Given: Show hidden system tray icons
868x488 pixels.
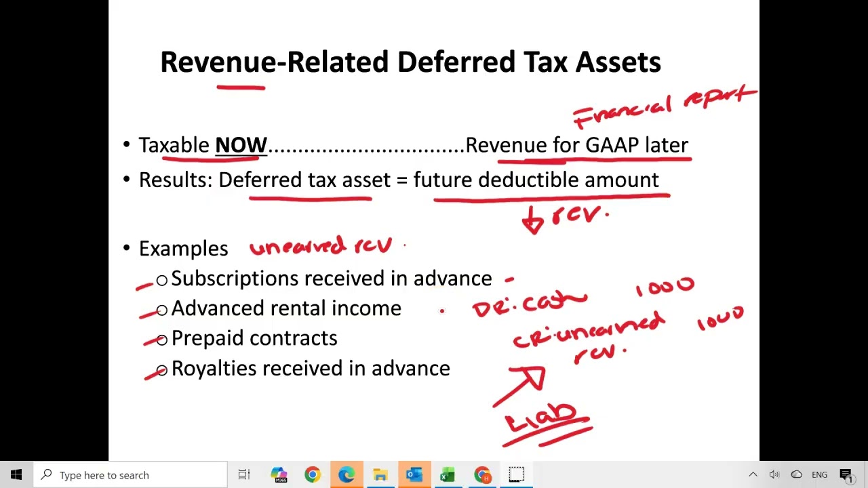Looking at the screenshot, I should point(753,475).
